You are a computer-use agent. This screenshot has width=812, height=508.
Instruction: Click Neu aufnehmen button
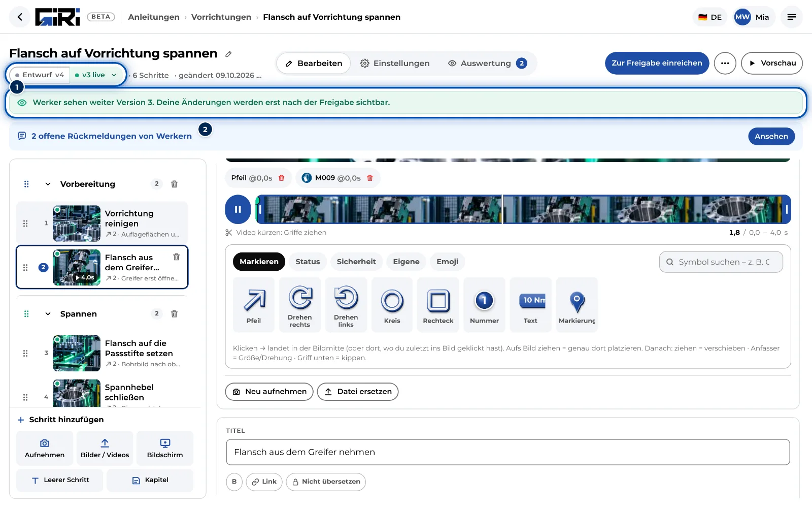point(269,392)
